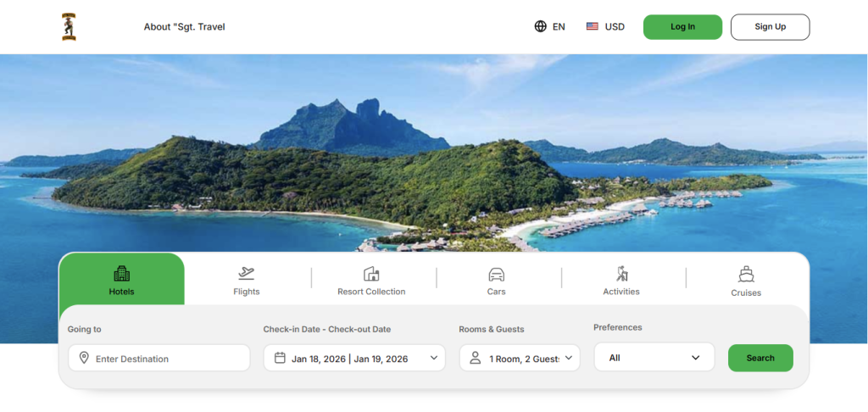This screenshot has height=412, width=868.
Task: Open the About Sgt. Travel link
Action: click(x=184, y=26)
